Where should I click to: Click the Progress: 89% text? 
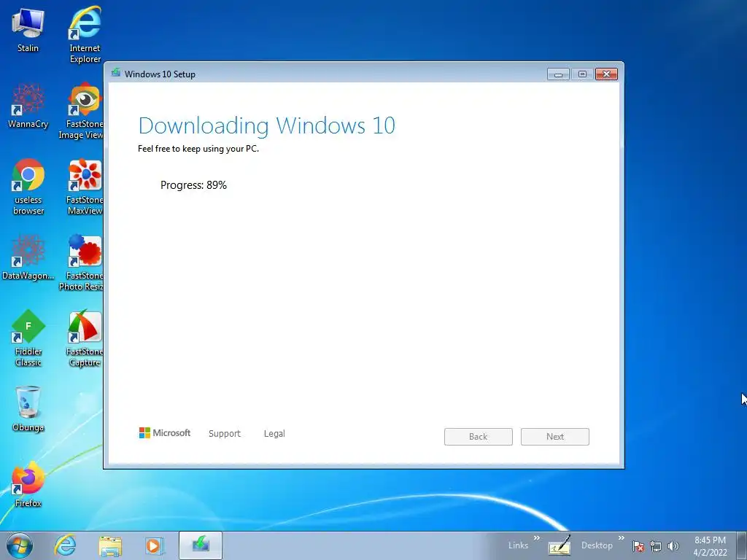pos(193,185)
